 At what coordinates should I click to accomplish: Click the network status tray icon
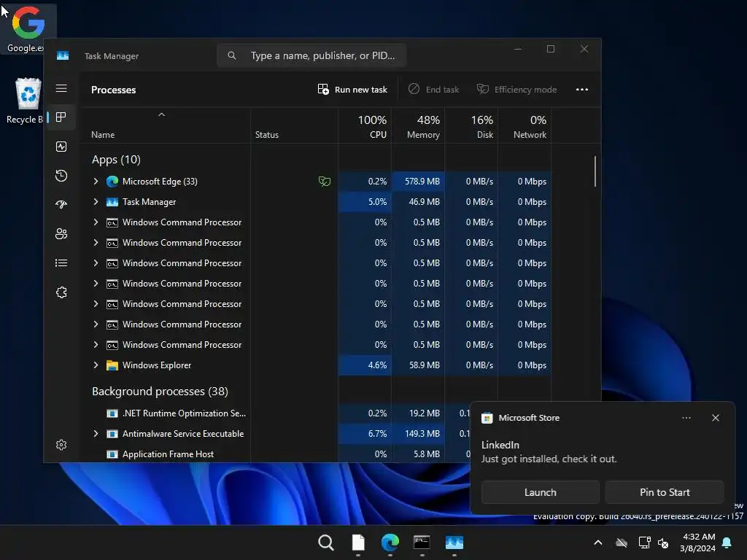(x=644, y=542)
